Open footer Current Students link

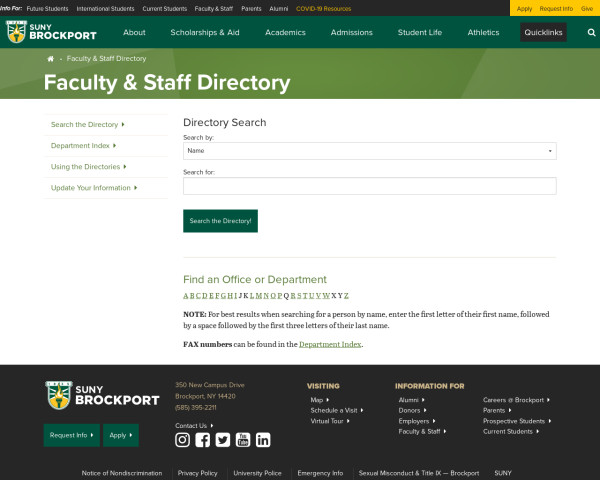coord(511,431)
